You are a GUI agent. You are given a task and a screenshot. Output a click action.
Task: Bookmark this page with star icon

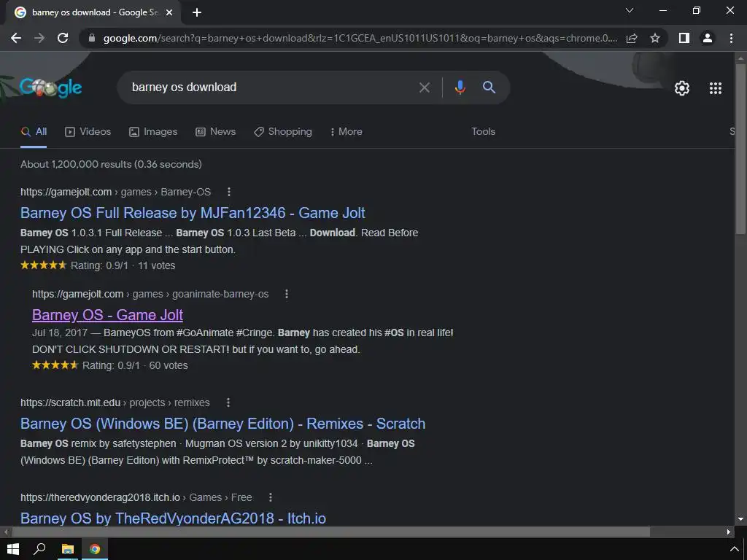655,38
